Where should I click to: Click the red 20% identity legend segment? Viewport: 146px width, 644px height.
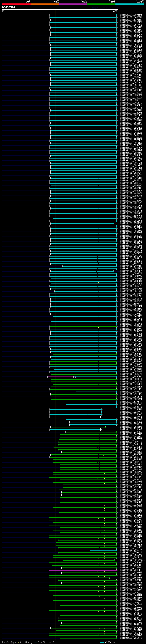(x=16, y=4)
